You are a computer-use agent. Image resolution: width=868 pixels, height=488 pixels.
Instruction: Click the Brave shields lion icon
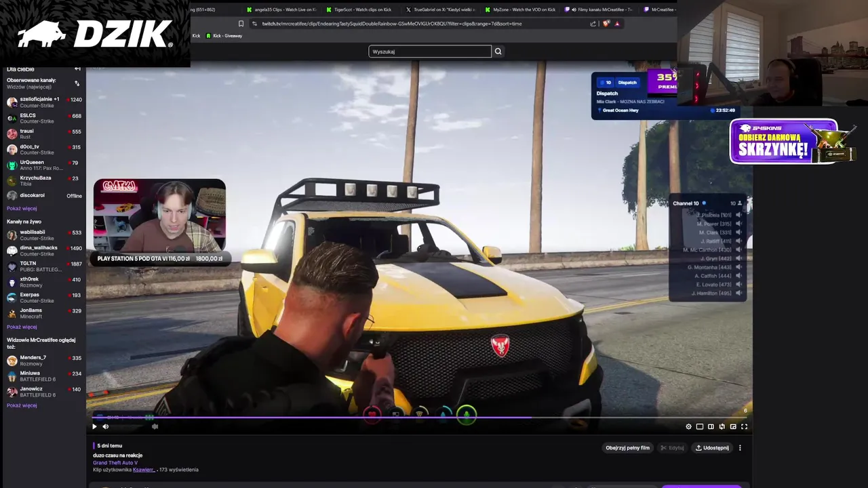[606, 24]
